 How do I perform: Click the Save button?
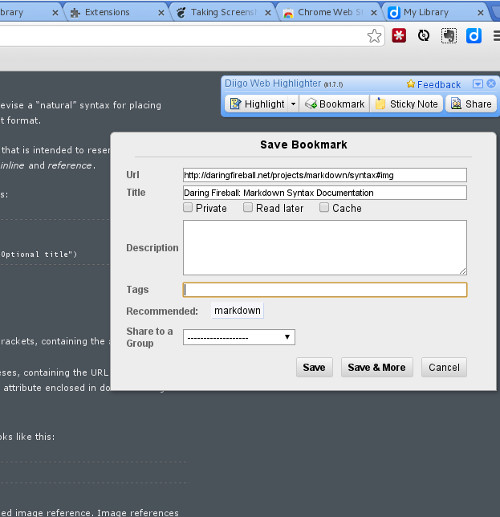click(x=314, y=367)
